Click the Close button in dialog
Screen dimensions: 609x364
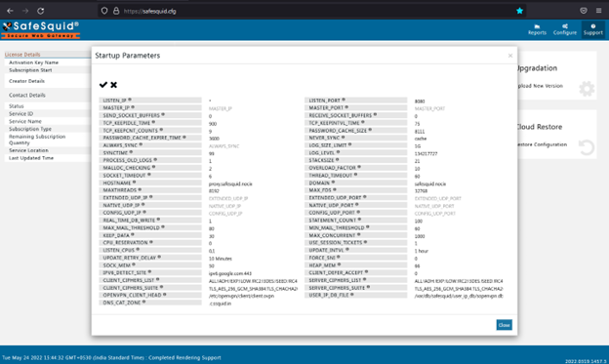[x=505, y=325]
